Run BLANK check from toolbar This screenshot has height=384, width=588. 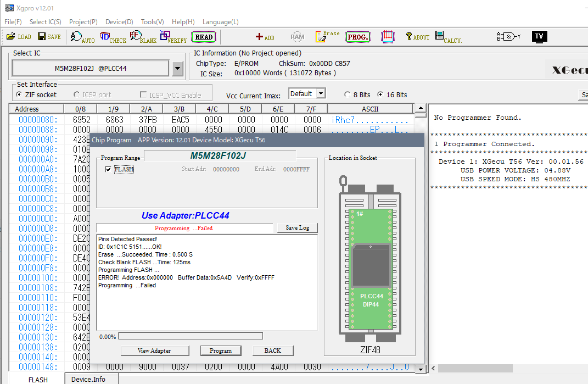143,37
